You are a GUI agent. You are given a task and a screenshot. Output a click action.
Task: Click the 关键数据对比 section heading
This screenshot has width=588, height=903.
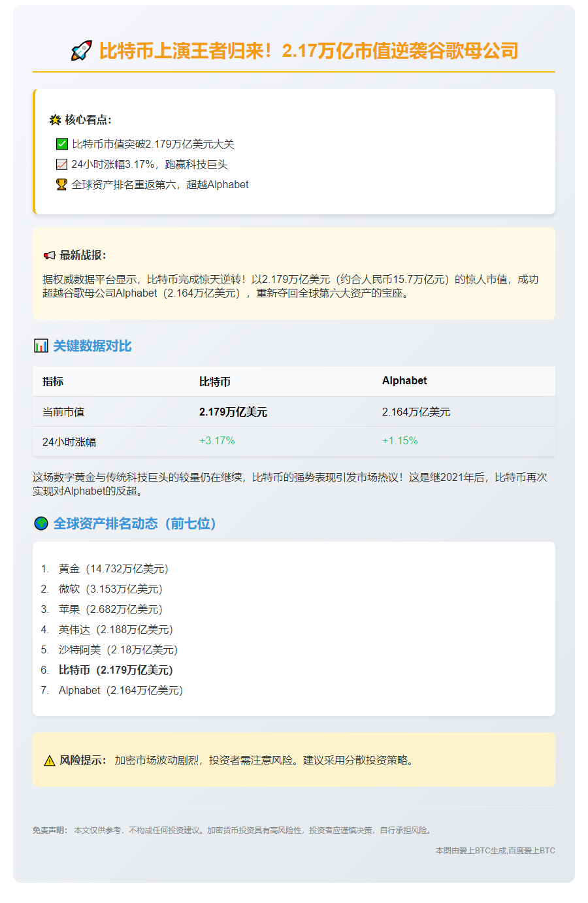click(x=92, y=346)
